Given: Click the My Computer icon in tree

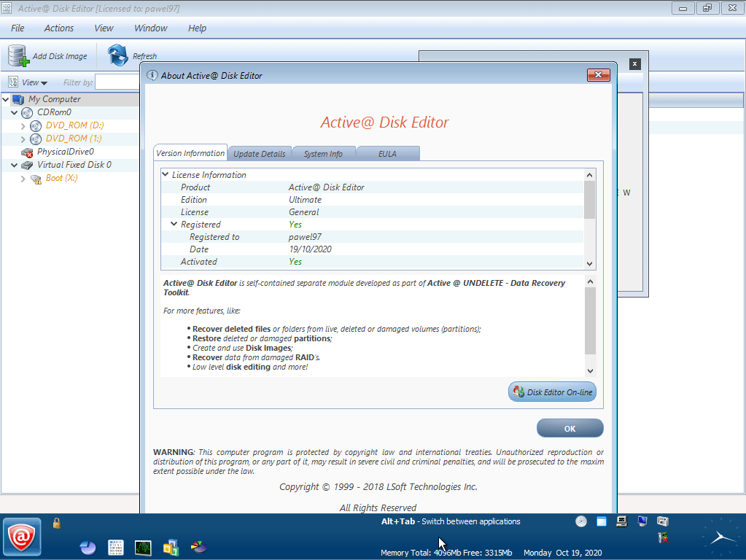Looking at the screenshot, I should pos(18,99).
